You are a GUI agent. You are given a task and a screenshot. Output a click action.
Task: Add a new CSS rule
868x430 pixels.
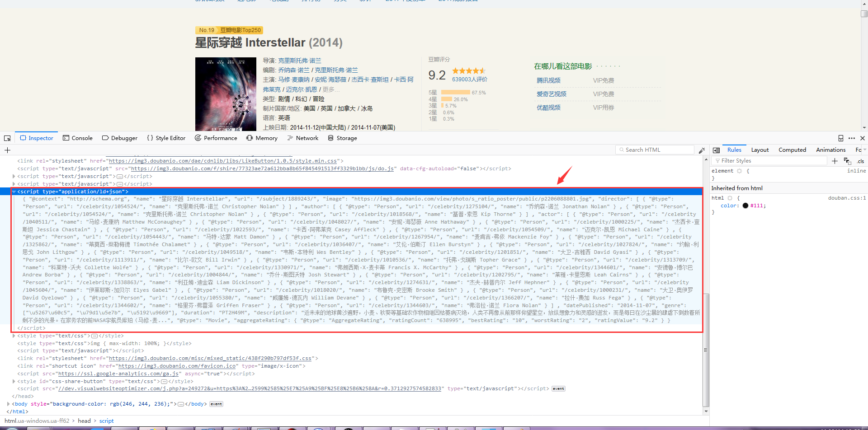tap(835, 161)
